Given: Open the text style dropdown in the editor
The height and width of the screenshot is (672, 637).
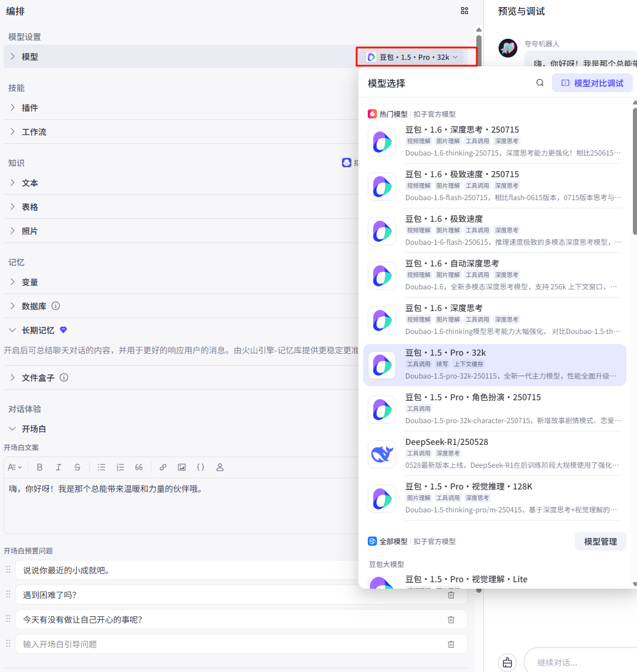Looking at the screenshot, I should (15, 467).
